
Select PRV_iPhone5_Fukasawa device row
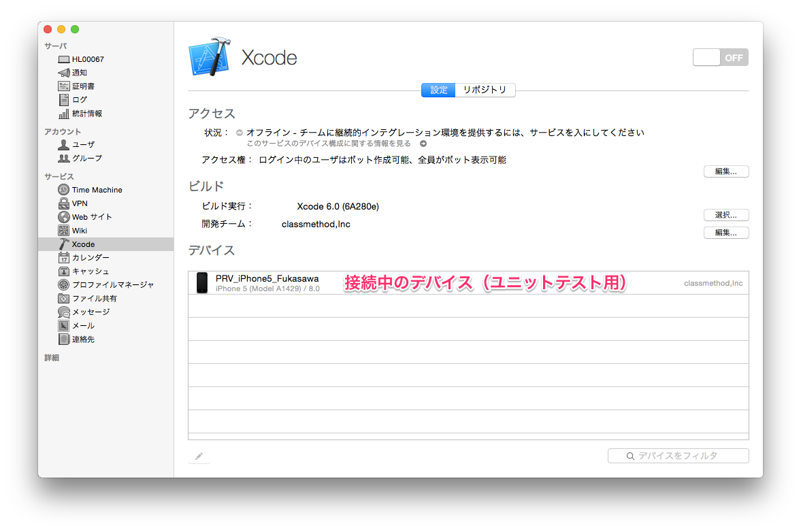click(x=468, y=283)
